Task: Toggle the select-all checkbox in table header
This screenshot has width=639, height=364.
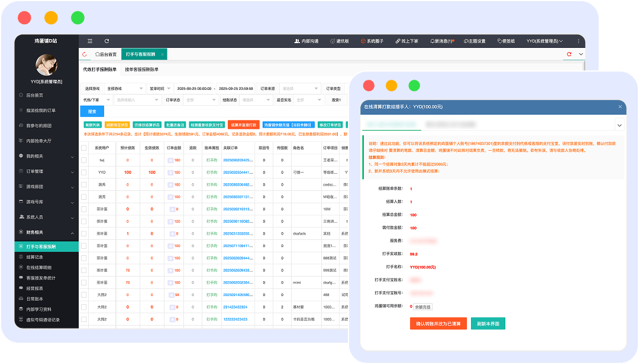Action: (83, 148)
